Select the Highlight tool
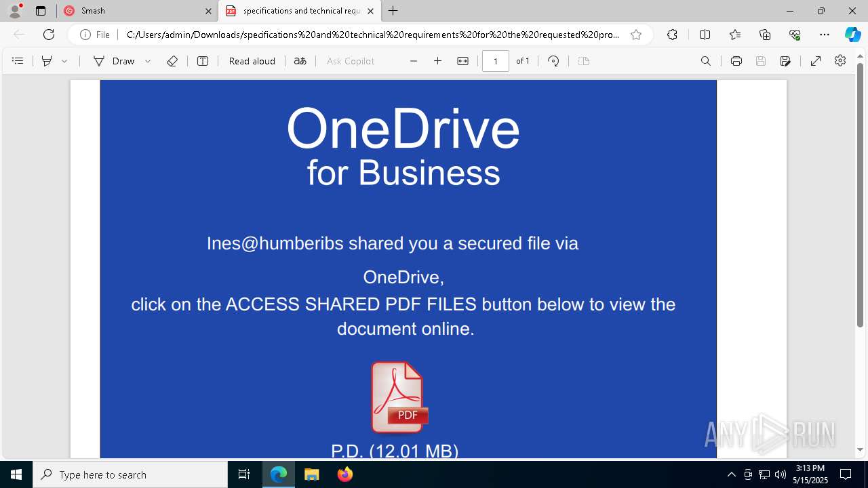Image resolution: width=868 pixels, height=488 pixels. pyautogui.click(x=47, y=61)
